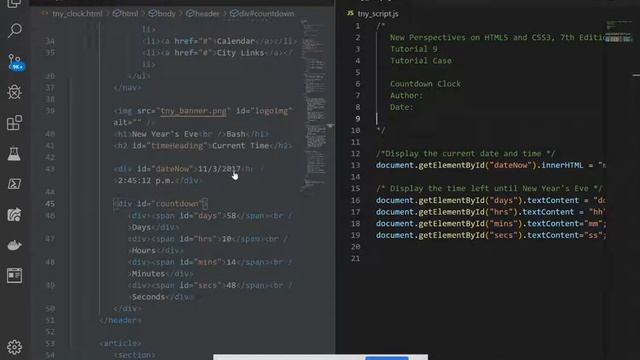This screenshot has width=640, height=360.
Task: Click the 11/3/2017 date text
Action: tap(219, 169)
